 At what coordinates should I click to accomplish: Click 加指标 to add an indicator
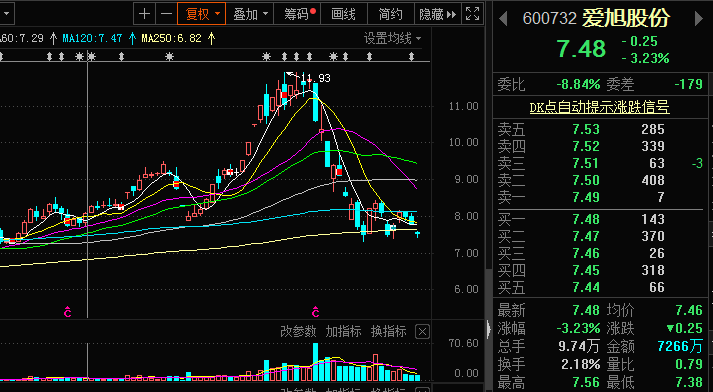[x=343, y=332]
